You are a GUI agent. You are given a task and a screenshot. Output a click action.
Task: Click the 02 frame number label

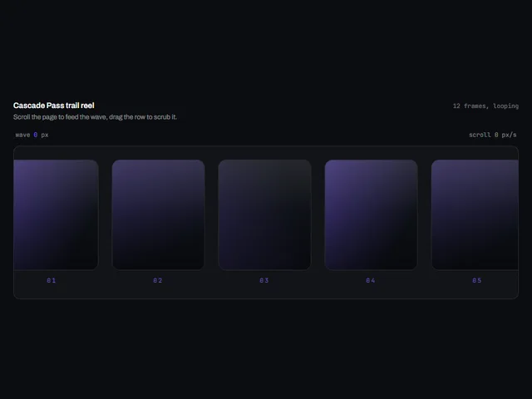[158, 280]
